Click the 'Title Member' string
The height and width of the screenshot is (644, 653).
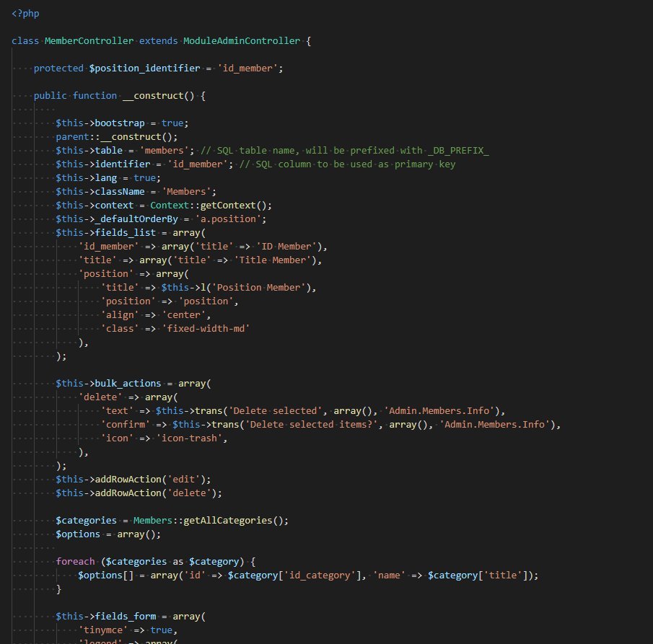pyautogui.click(x=272, y=260)
